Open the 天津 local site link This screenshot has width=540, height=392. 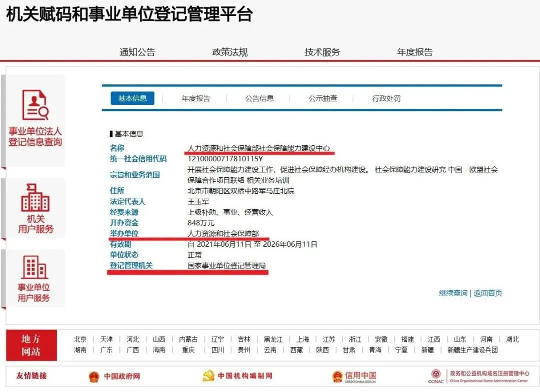tap(106, 340)
